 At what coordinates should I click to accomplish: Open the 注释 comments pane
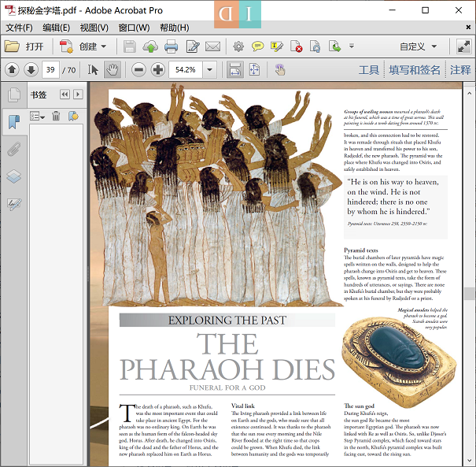(460, 70)
